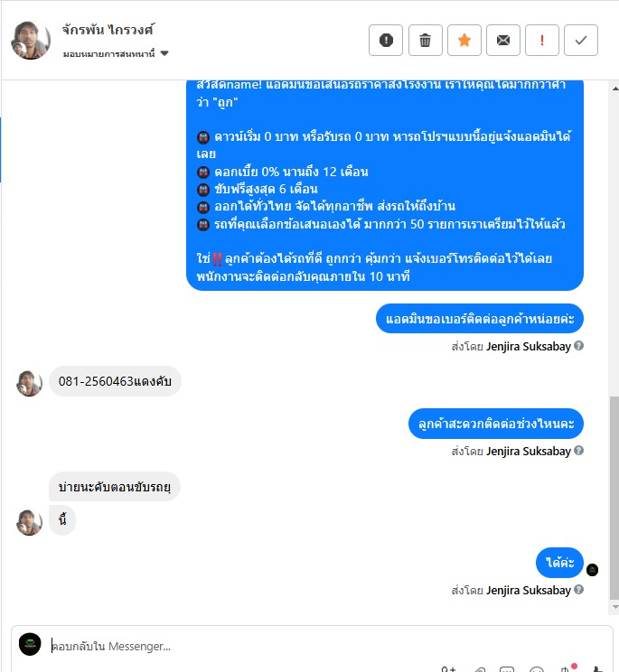619x672 pixels.
Task: Open the มอบหมายการสนทนานี้ assignment menu label
Action: [x=108, y=54]
